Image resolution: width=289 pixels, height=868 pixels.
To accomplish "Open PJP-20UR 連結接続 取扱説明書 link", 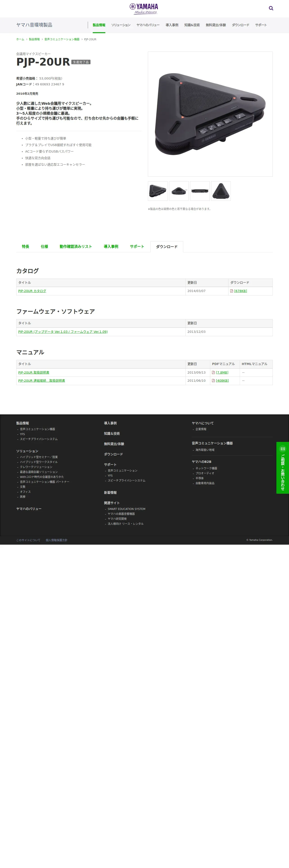I will click(x=42, y=380).
